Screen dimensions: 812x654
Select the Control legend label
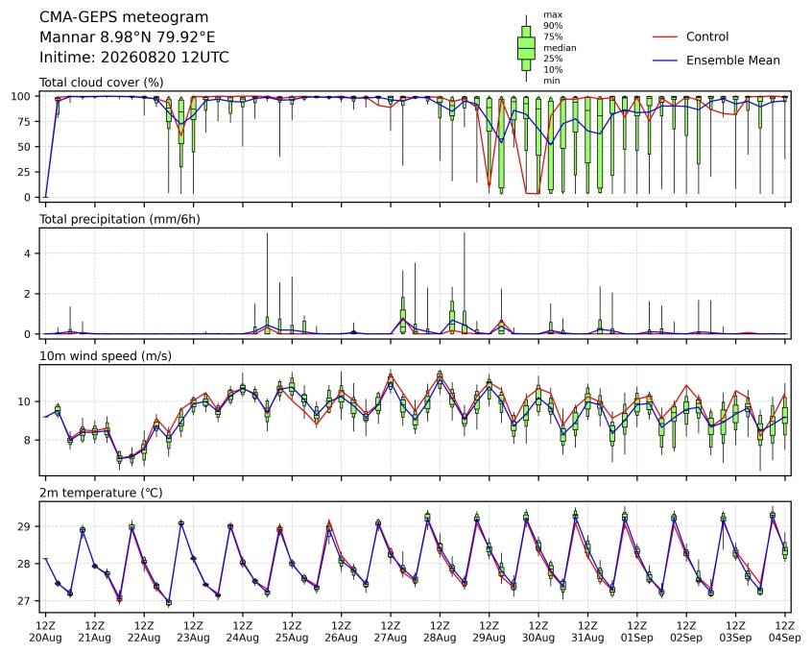click(x=706, y=36)
